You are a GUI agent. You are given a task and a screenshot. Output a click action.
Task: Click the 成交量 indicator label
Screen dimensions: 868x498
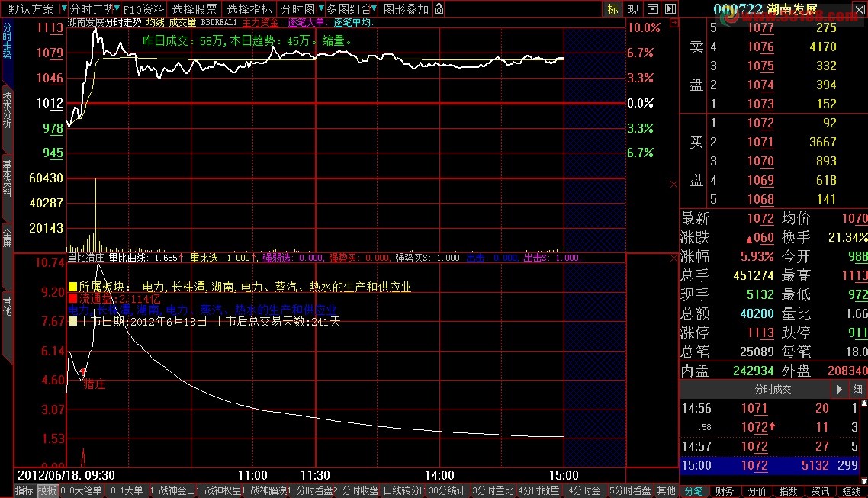[182, 22]
